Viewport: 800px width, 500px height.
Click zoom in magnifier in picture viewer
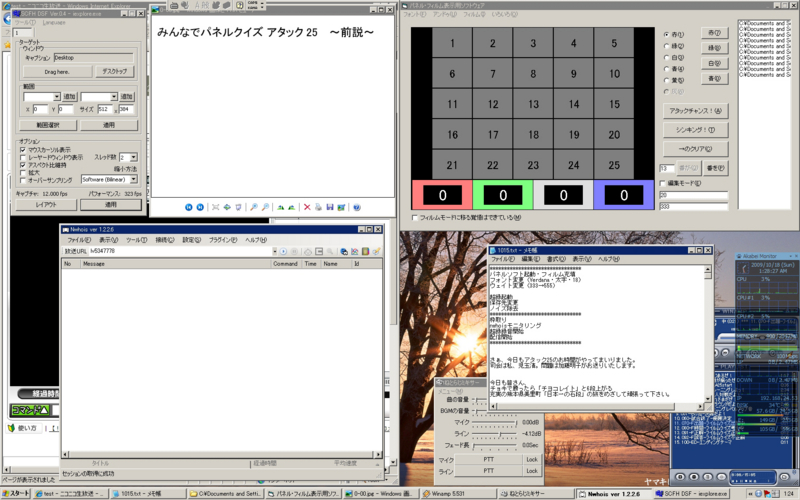coord(254,207)
